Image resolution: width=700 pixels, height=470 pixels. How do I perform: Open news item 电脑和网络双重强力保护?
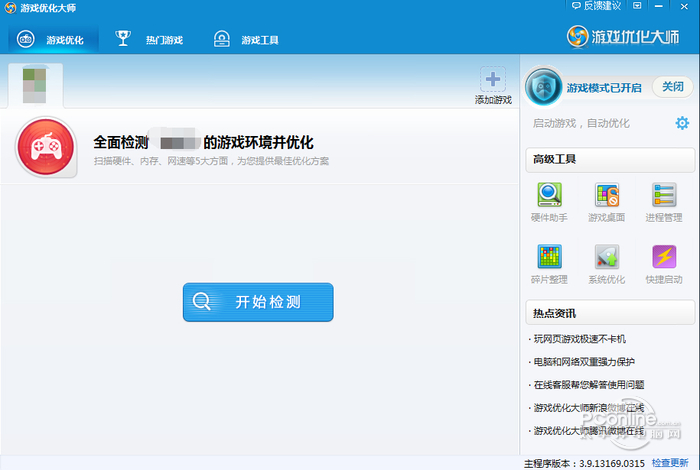[x=582, y=362]
